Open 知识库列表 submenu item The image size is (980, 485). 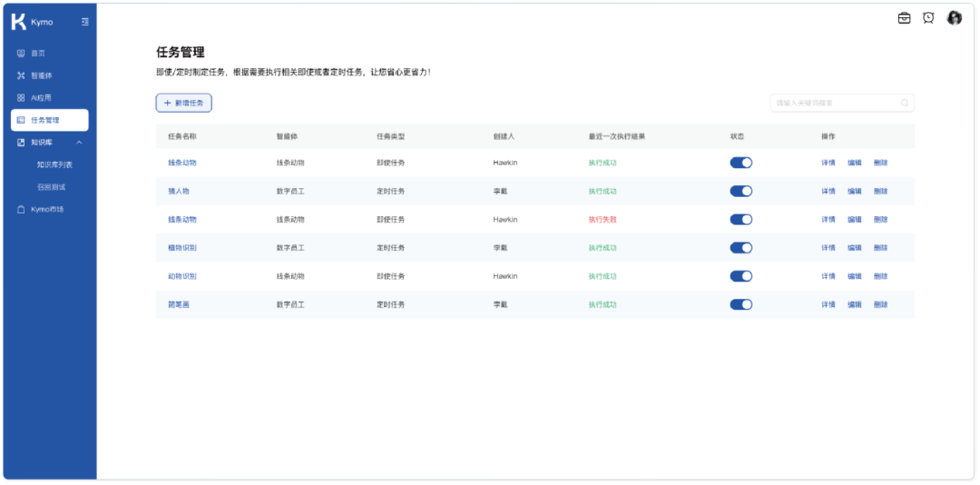(55, 165)
